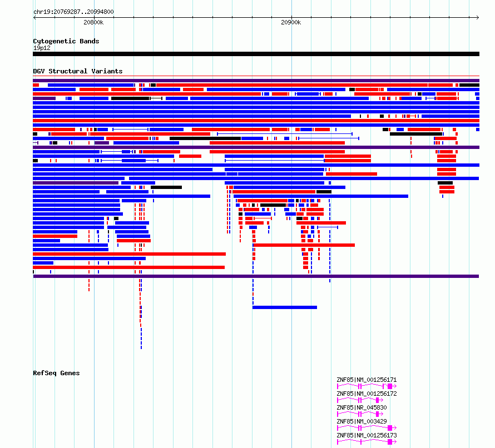The image size is (495, 448).
Task: Click the 20900k ruler label
Action: click(x=291, y=22)
